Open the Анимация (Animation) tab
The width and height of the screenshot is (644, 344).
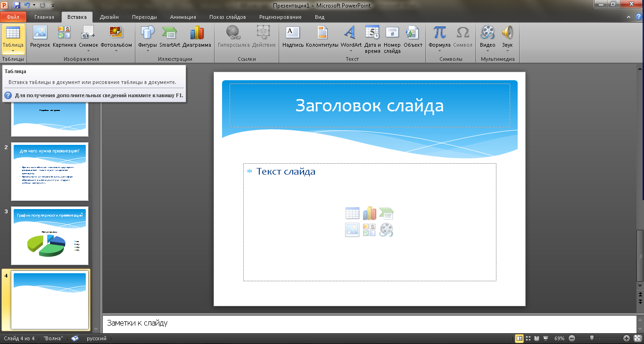183,17
